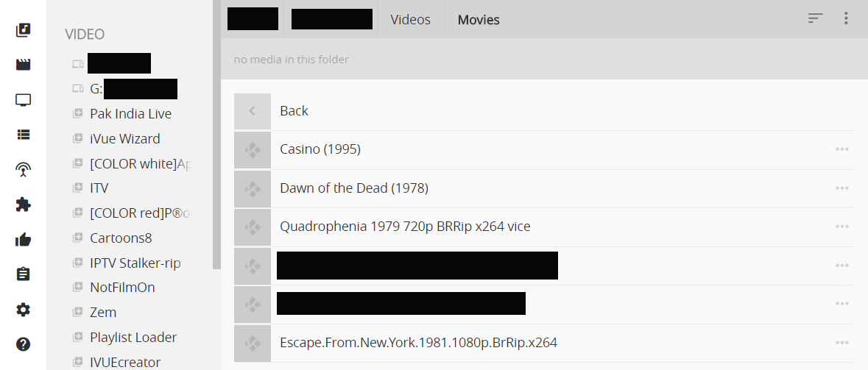This screenshot has width=868, height=370.
Task: Open the Settings gear icon
Action: pos(24,310)
